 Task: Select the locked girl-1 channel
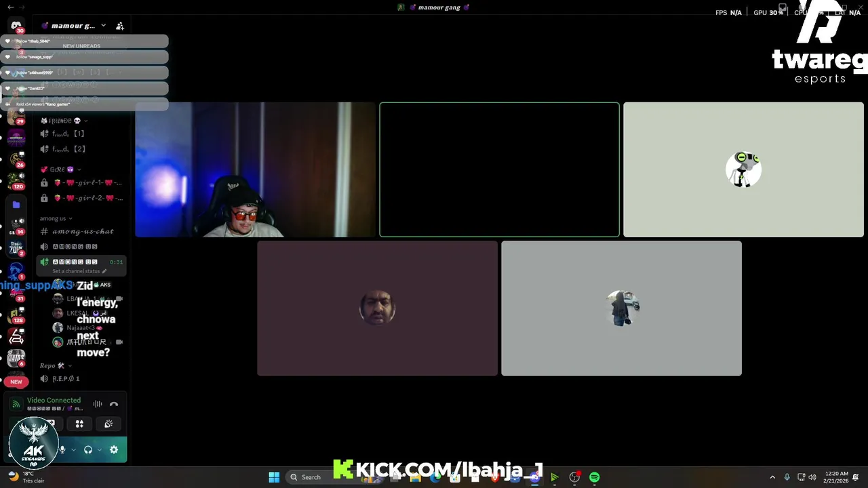tap(81, 183)
